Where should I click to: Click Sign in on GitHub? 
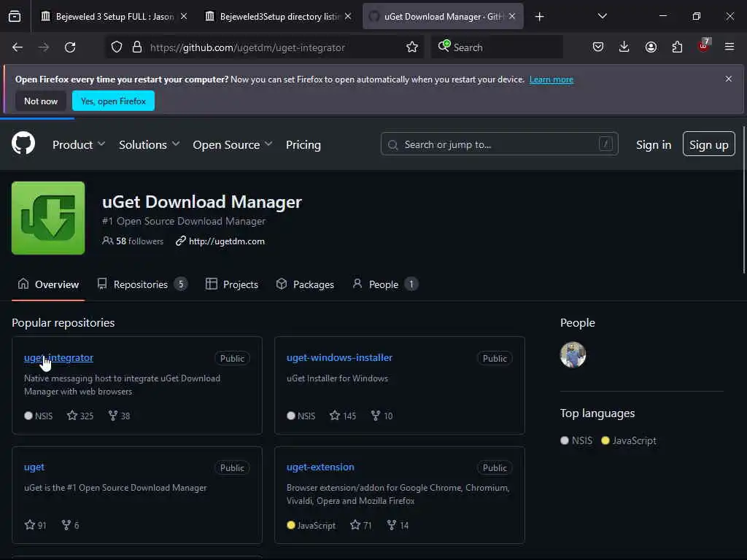tap(654, 145)
